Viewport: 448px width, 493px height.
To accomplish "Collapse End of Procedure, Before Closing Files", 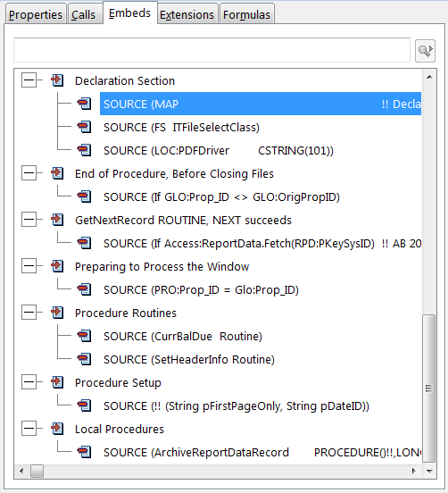I will tap(29, 173).
